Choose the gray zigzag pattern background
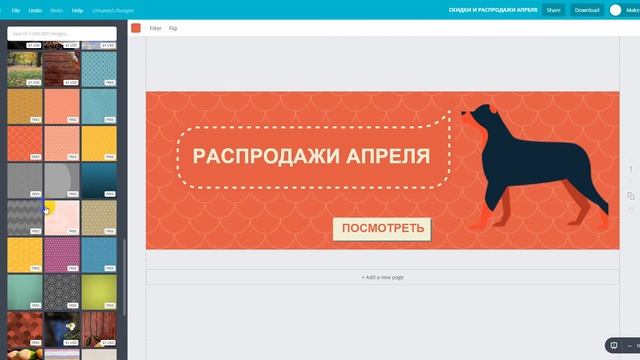The image size is (640, 360). pos(25,218)
